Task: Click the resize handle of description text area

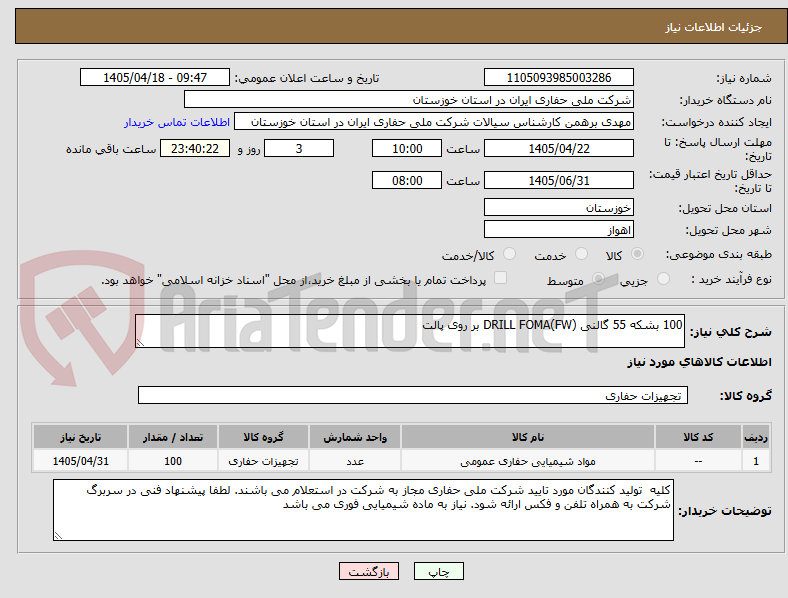Action: 140,343
